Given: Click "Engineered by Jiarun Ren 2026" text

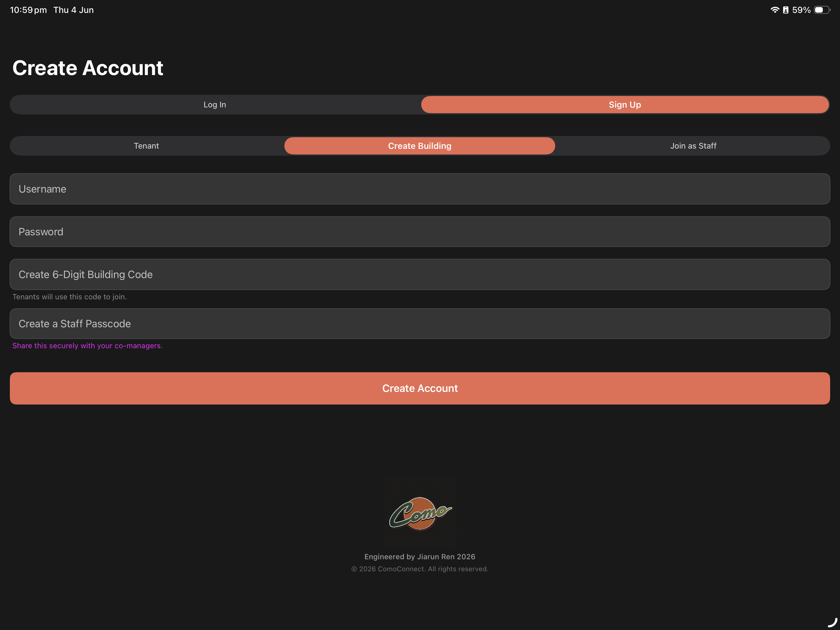Looking at the screenshot, I should pyautogui.click(x=420, y=557).
